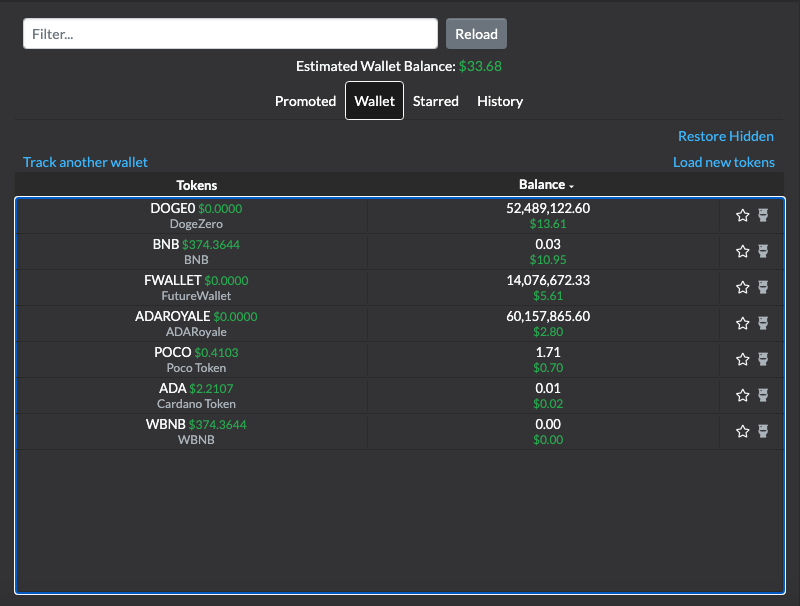Viewport: 800px width, 606px height.
Task: Star the FWALLET token
Action: (x=742, y=287)
